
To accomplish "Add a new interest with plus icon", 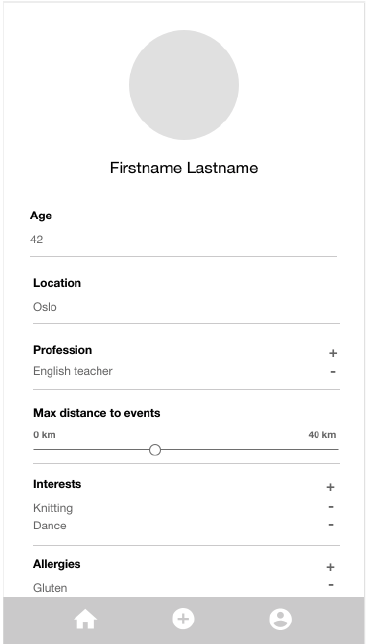I will coord(330,487).
